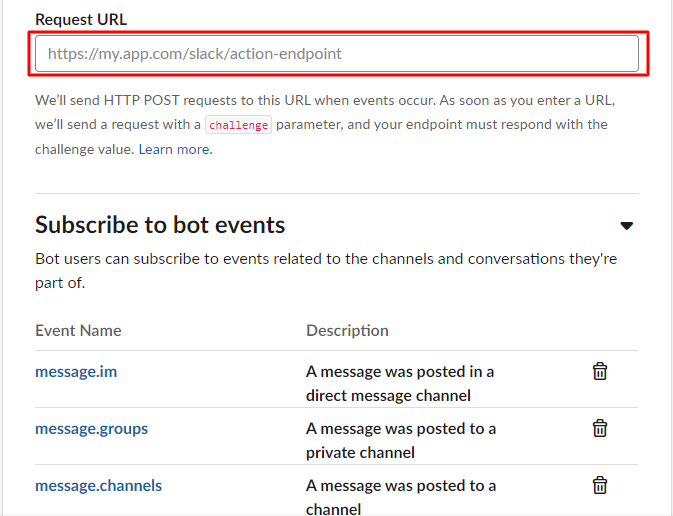Click the HTTP POST requests help text
The width and height of the screenshot is (673, 516).
[x=320, y=101]
